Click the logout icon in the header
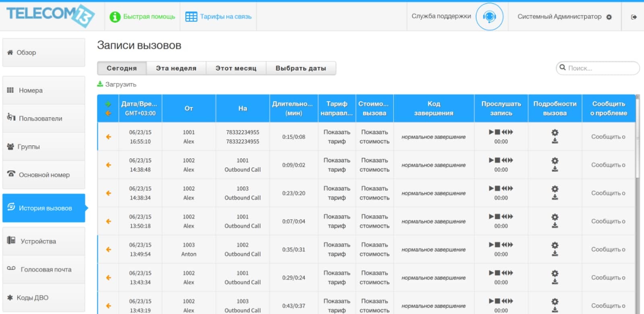The width and height of the screenshot is (644, 314). 634,17
